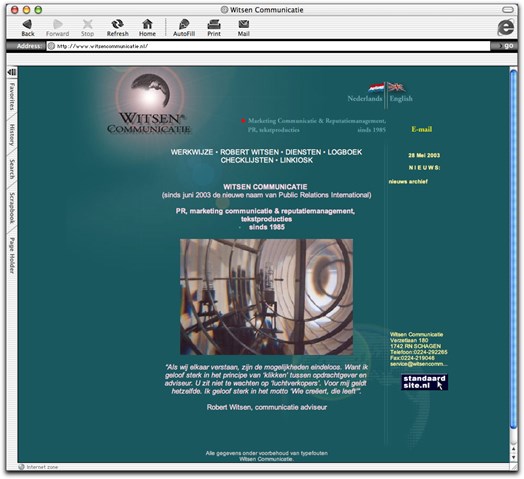The image size is (524, 479).
Task: Open the nieuws archief link
Action: point(408,182)
